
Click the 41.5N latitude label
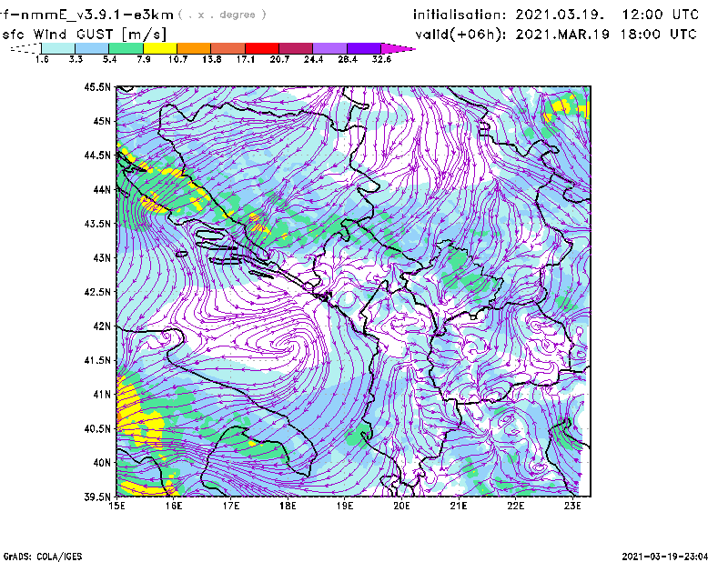(97, 360)
